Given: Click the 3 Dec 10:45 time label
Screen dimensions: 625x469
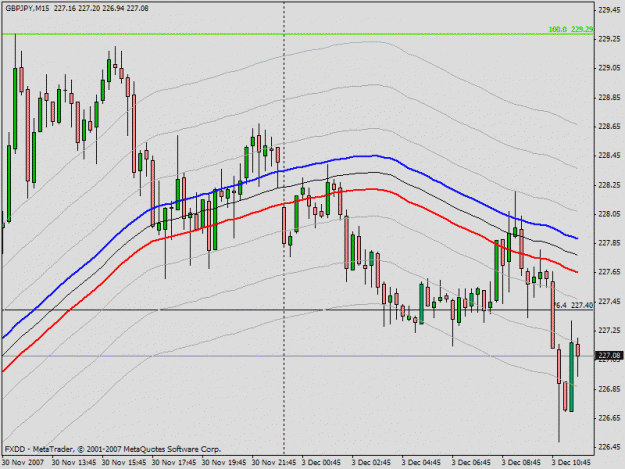Looking at the screenshot, I should 571,463.
